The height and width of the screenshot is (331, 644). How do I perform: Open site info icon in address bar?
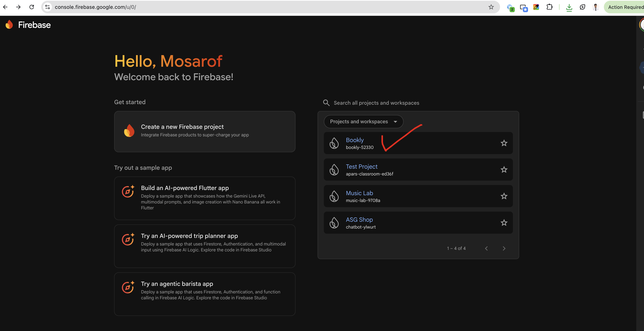(x=47, y=7)
